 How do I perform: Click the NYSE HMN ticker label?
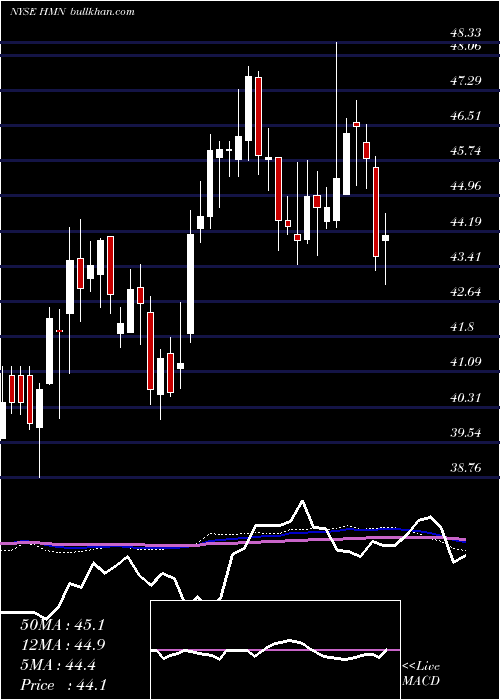(38, 12)
